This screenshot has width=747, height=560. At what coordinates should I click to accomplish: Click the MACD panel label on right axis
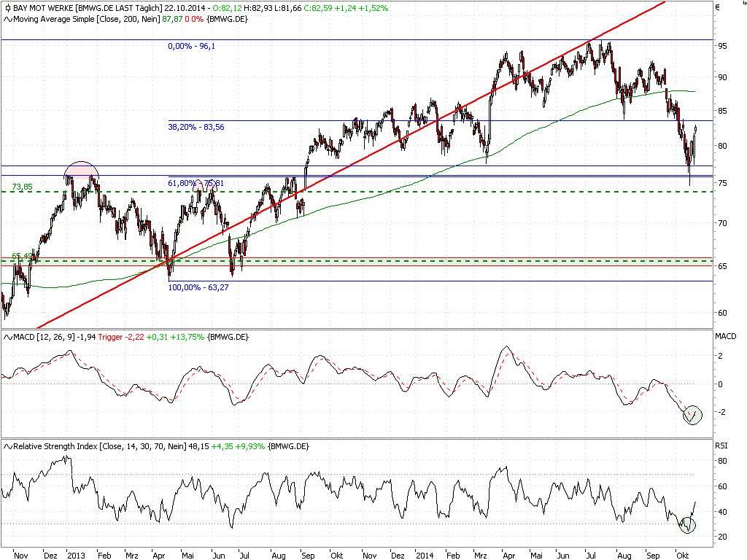click(726, 336)
